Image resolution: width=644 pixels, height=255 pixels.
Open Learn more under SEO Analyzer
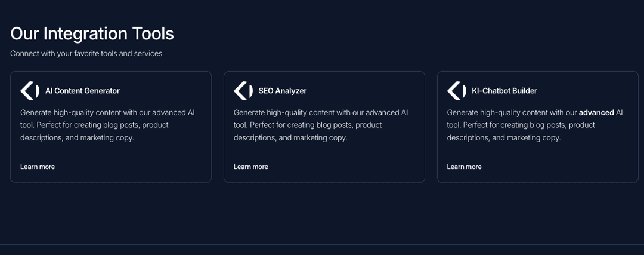(251, 167)
